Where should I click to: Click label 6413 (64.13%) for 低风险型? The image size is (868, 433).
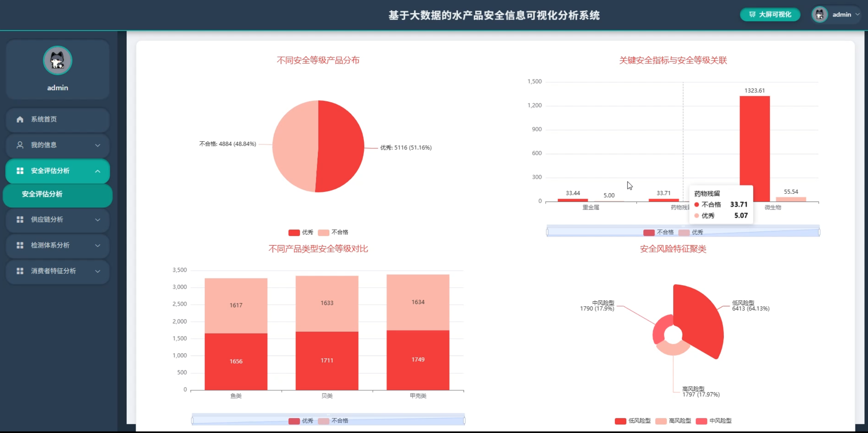751,309
